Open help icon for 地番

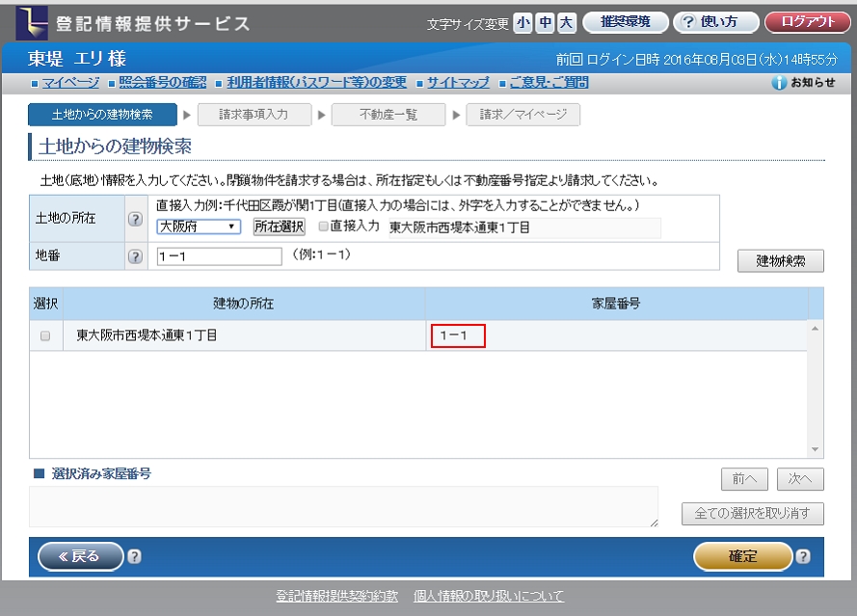click(135, 256)
